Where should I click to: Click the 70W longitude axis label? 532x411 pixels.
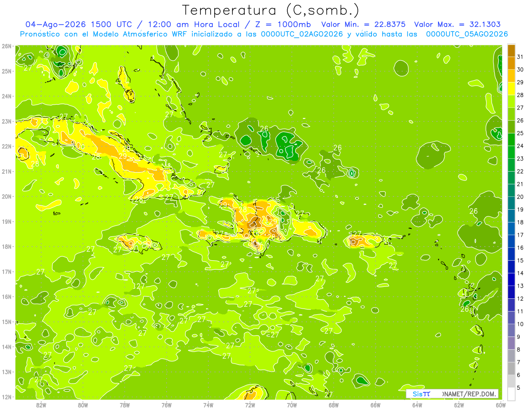click(292, 405)
